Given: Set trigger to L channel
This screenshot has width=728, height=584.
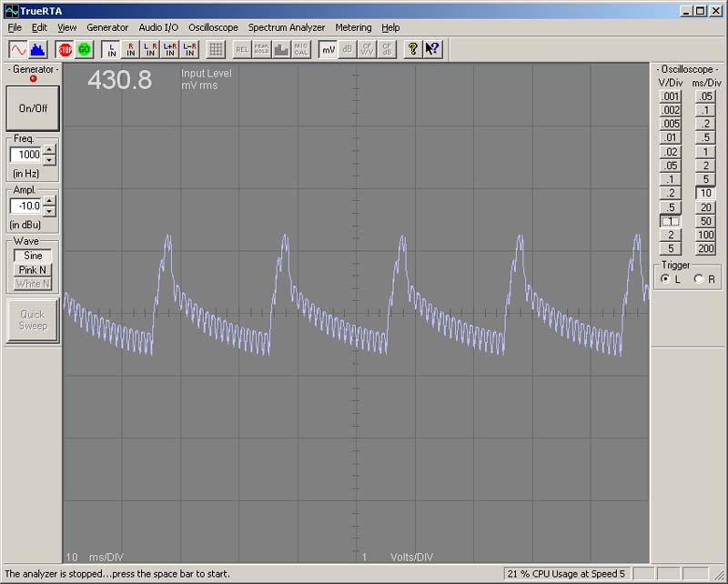Looking at the screenshot, I should pyautogui.click(x=665, y=279).
